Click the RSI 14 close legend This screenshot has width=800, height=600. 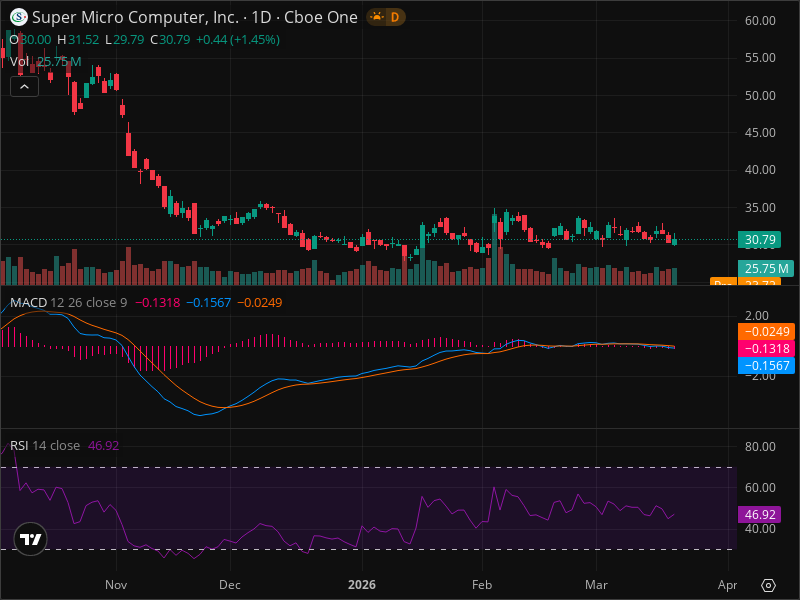(x=45, y=445)
